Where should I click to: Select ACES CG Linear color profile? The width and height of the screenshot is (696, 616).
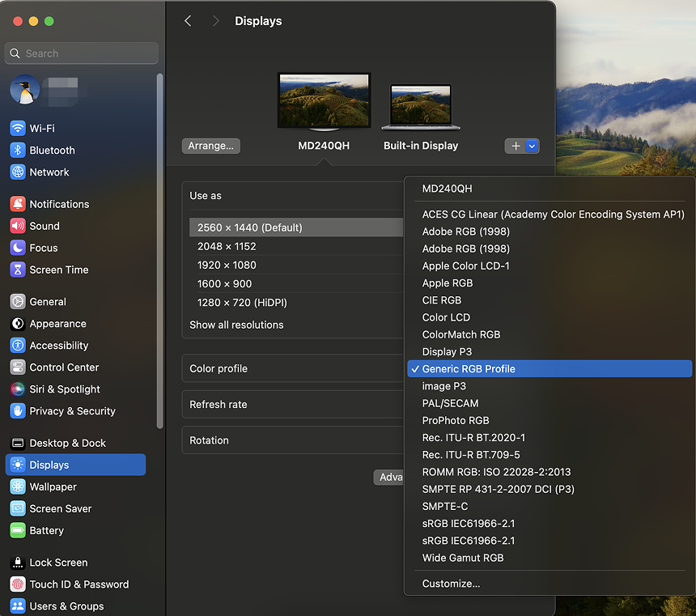pos(550,214)
